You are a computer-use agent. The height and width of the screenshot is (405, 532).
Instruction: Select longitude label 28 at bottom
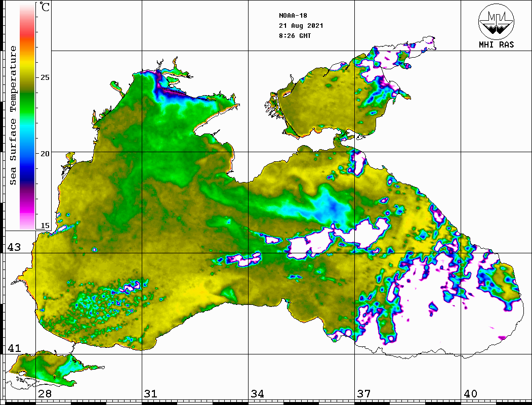pos(45,394)
